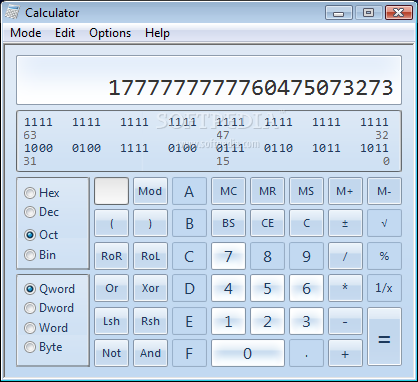
Task: Click the MR memory recall button
Action: click(x=267, y=191)
